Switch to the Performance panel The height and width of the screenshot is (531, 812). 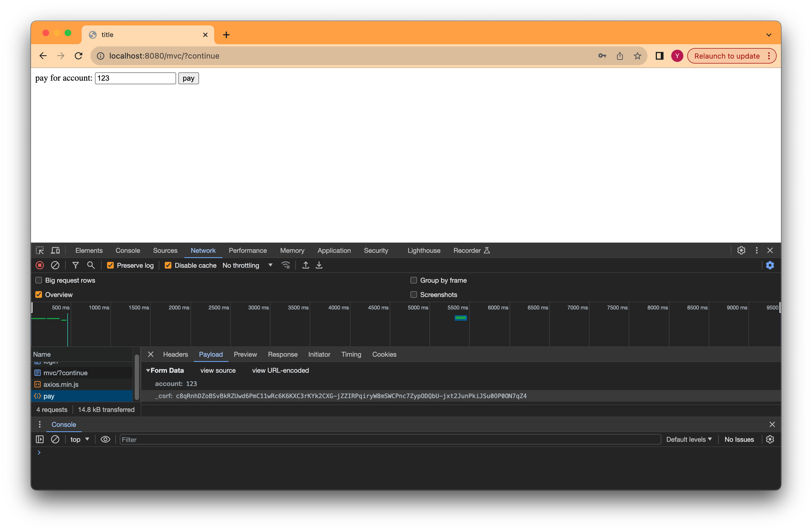pos(248,250)
